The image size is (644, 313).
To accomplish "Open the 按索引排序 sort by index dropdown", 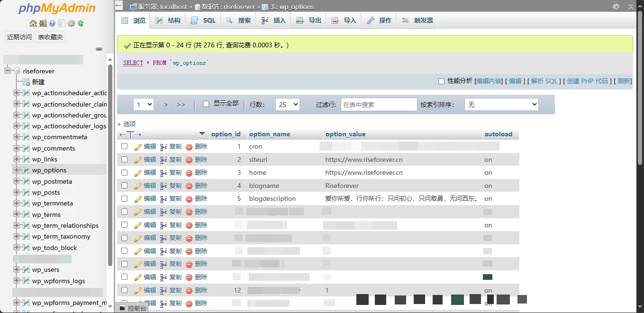I will click(501, 105).
